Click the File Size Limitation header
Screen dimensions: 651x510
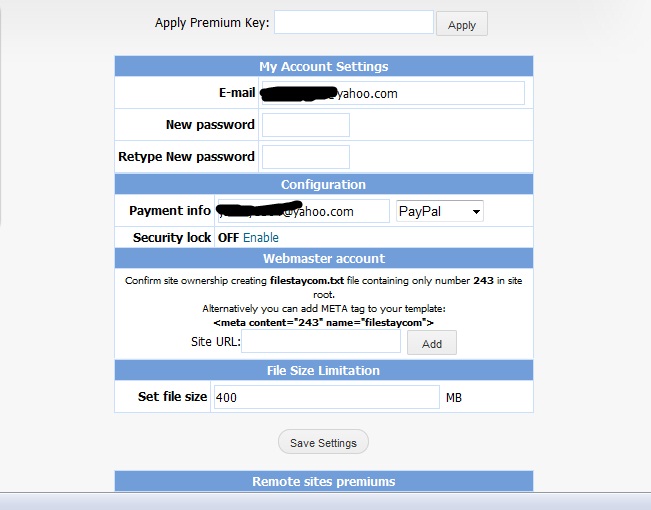click(323, 370)
